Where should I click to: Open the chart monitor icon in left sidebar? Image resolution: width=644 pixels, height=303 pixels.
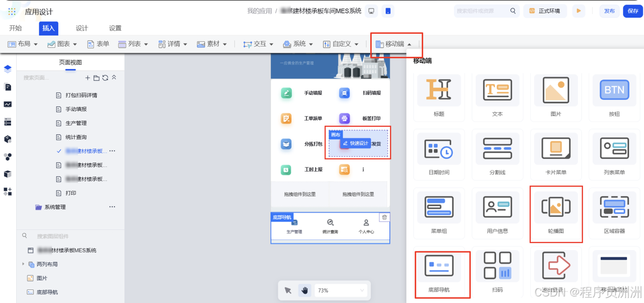[x=8, y=105]
